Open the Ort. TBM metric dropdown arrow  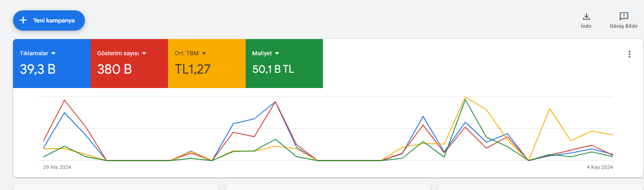tap(203, 53)
